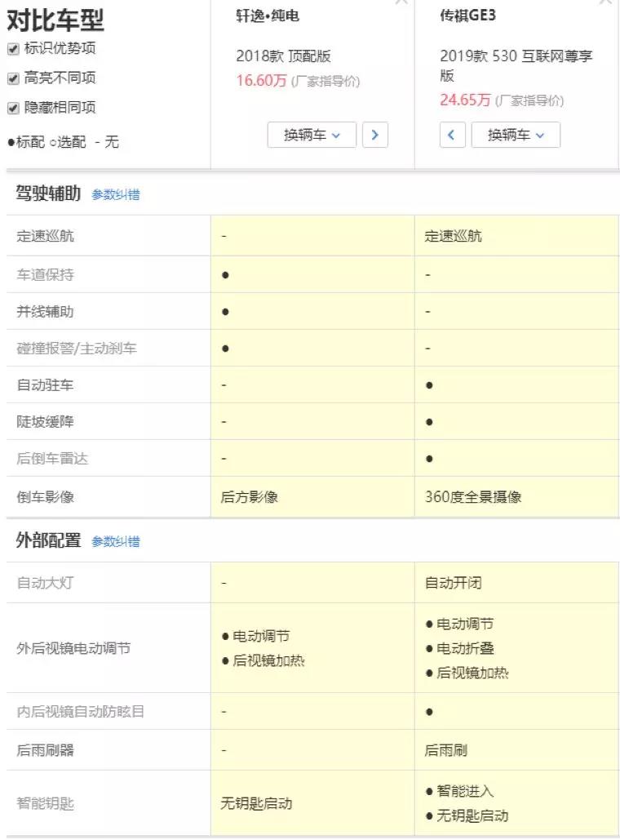The image size is (620, 840).
Task: Click the 定速巡航 row label
Action: point(45,236)
